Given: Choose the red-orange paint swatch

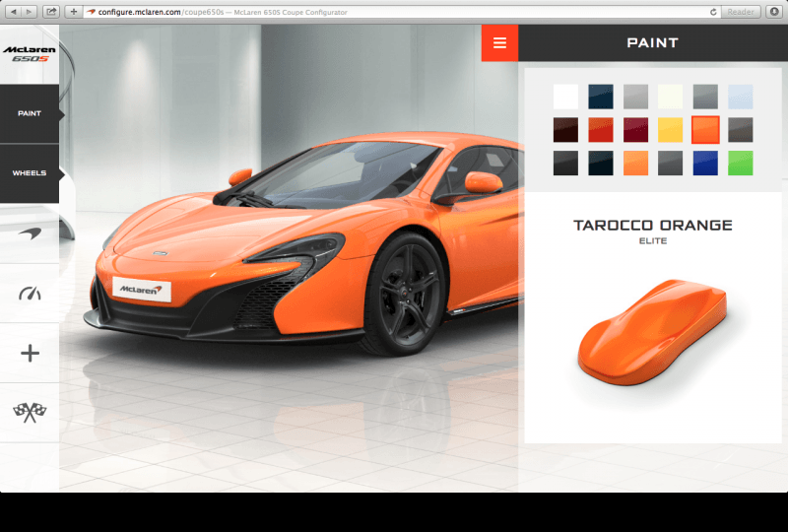Looking at the screenshot, I should coord(601,130).
